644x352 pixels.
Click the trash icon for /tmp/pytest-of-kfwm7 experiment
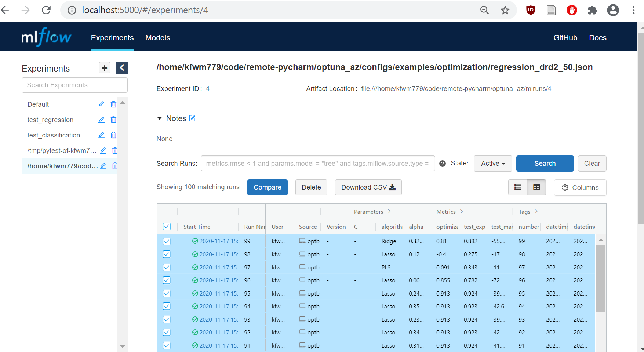114,151
